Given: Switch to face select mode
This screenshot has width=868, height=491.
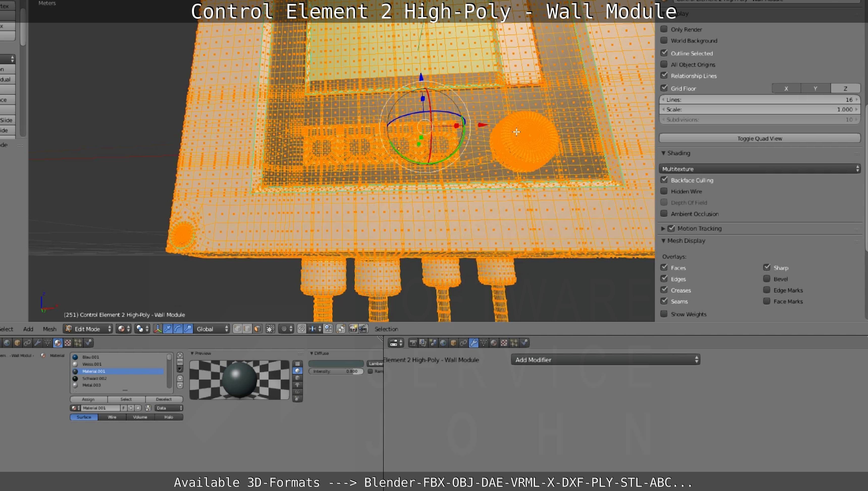Looking at the screenshot, I should [x=257, y=329].
